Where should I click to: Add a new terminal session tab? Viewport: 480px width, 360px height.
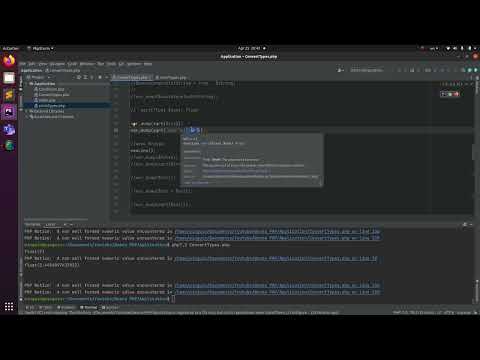coord(65,224)
